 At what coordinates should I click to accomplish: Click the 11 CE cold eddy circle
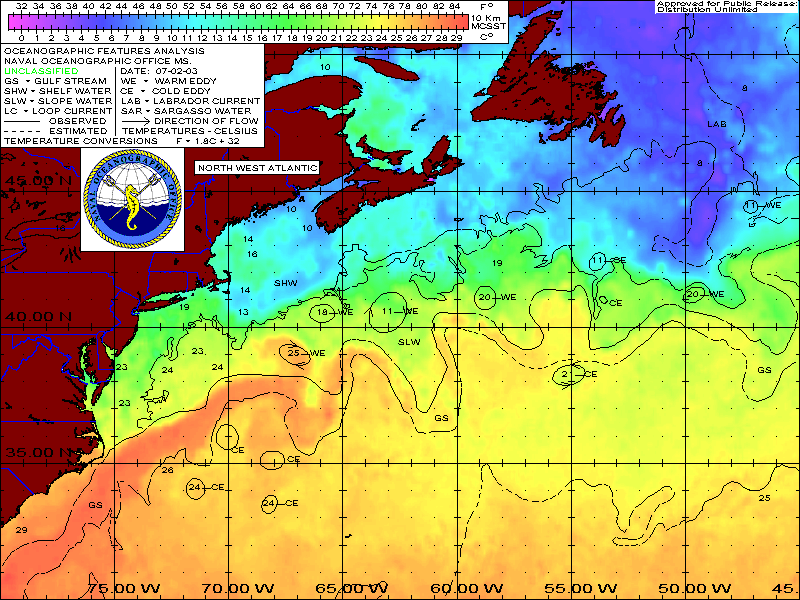click(x=598, y=261)
